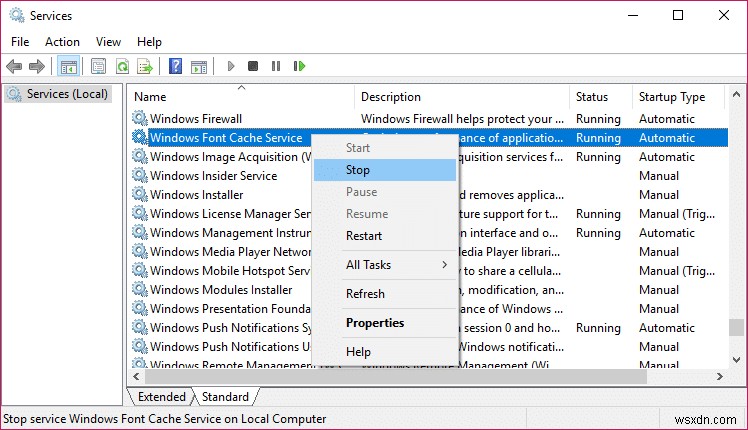Select Windows Push Notifications User service row
The image size is (748, 430).
tap(428, 346)
